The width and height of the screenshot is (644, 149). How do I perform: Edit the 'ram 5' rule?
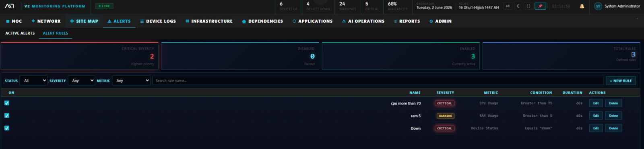point(596,115)
